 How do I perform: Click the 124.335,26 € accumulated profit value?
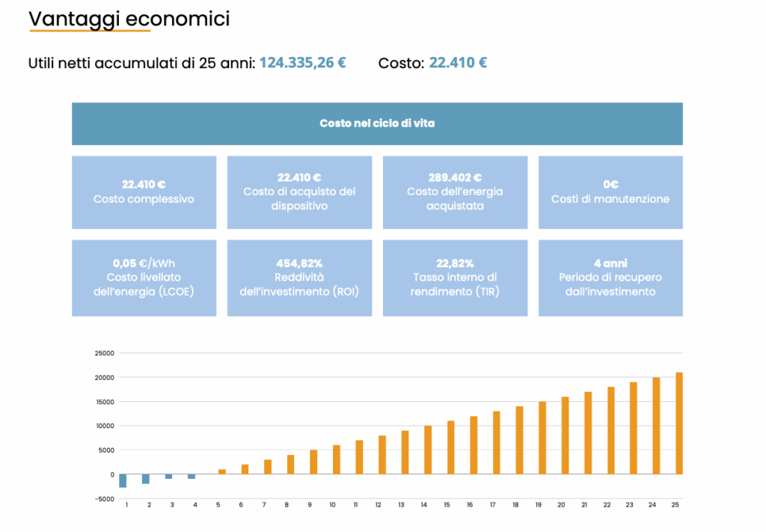pos(302,63)
